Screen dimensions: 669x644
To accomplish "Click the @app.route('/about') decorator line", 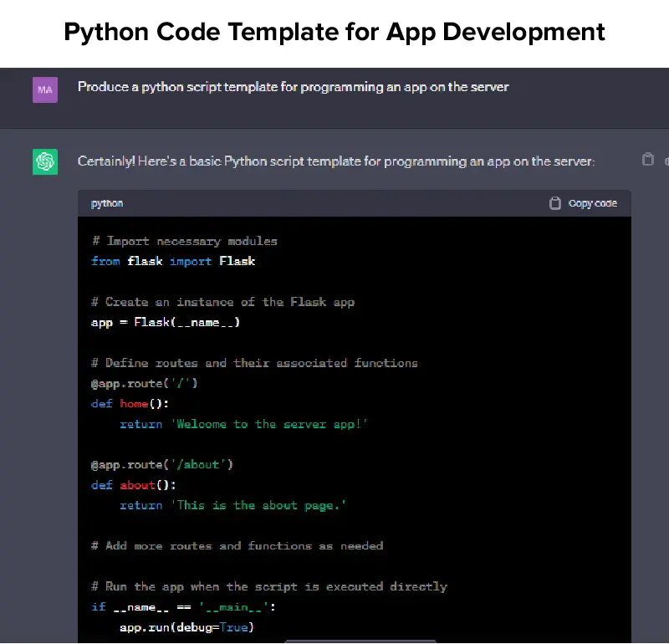I will pyautogui.click(x=162, y=464).
